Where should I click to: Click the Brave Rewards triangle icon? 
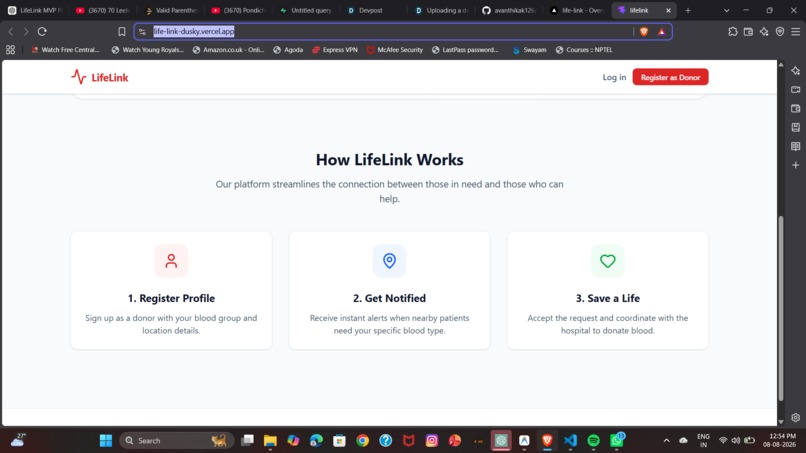[662, 31]
